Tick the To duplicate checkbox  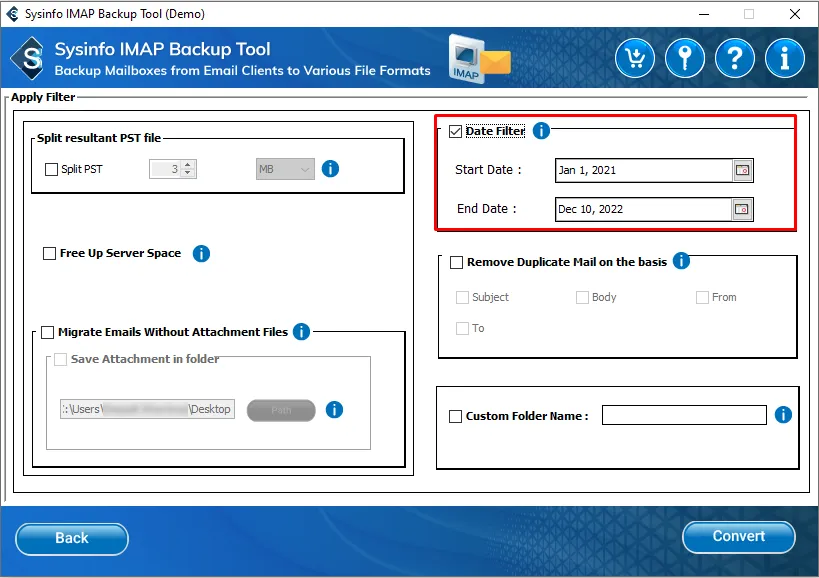coord(462,328)
